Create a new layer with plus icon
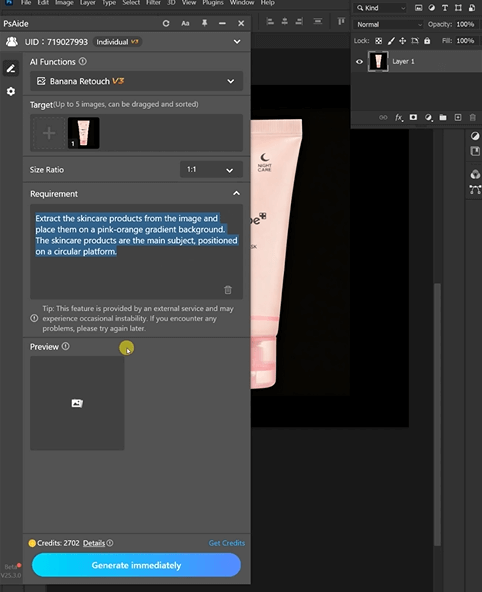Image resolution: width=482 pixels, height=592 pixels. 457,117
